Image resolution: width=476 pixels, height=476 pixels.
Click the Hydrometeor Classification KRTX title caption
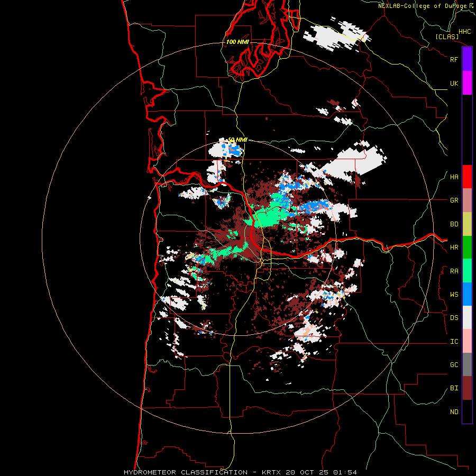240,472
